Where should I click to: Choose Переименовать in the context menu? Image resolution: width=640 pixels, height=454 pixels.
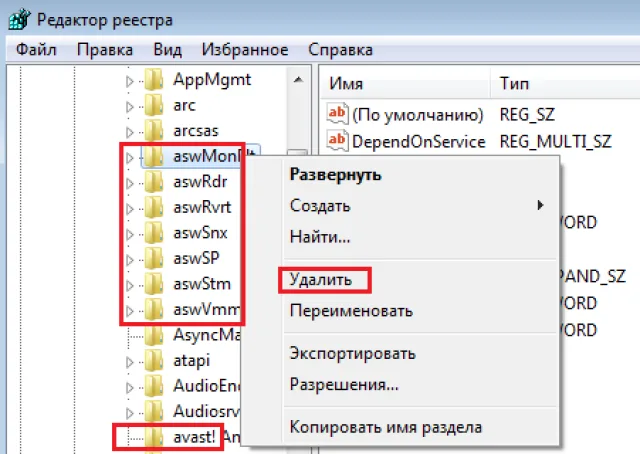pyautogui.click(x=351, y=311)
